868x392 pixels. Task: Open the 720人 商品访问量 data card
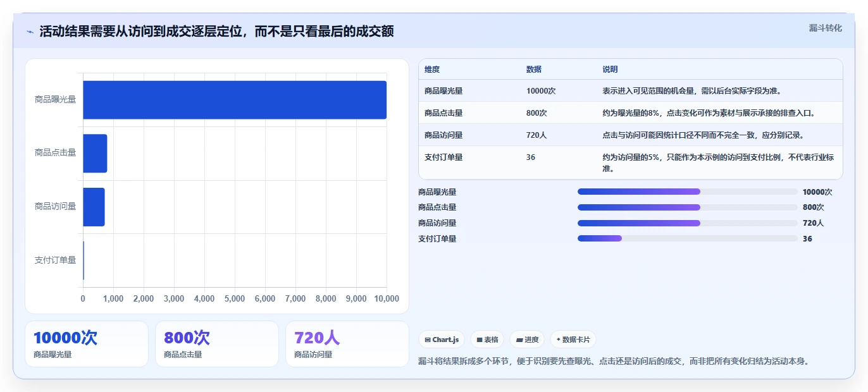[347, 344]
